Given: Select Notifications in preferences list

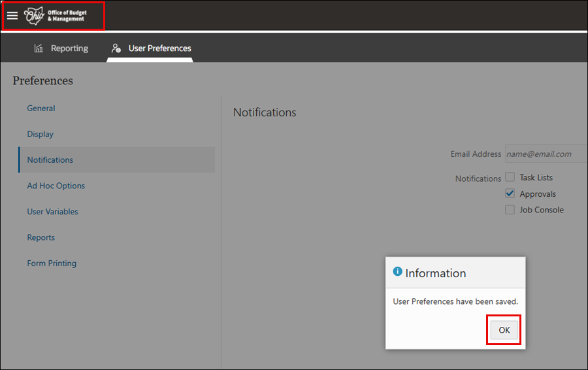Looking at the screenshot, I should pyautogui.click(x=117, y=160).
